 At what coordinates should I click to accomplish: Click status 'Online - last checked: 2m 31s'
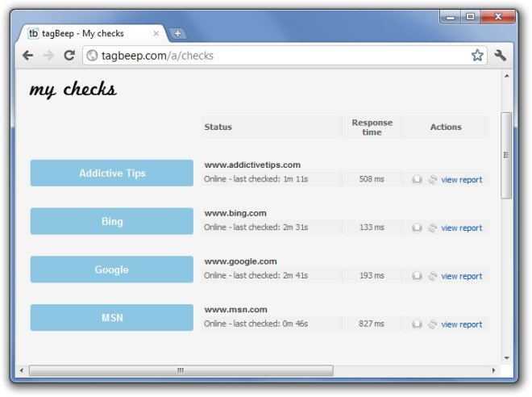click(256, 228)
